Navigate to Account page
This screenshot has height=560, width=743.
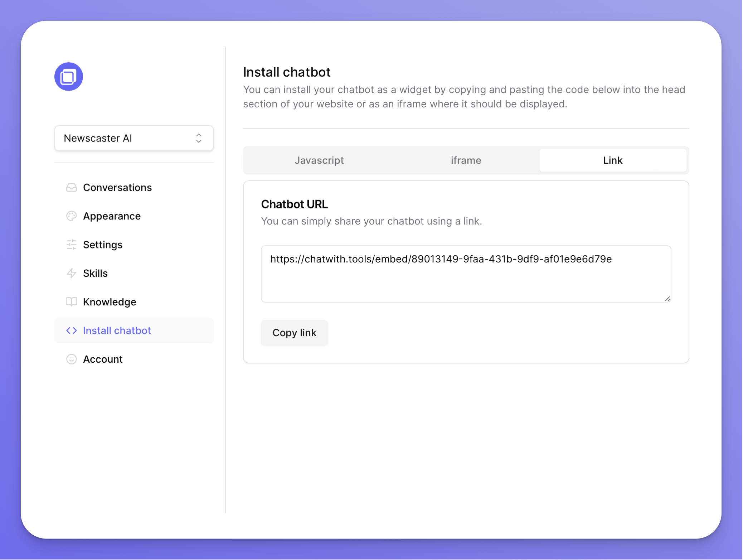103,359
